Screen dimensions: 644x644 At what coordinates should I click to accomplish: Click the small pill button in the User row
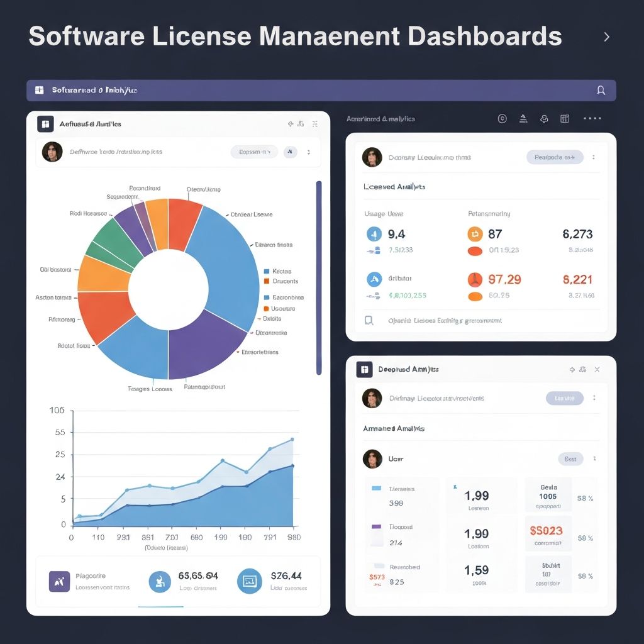tap(570, 459)
